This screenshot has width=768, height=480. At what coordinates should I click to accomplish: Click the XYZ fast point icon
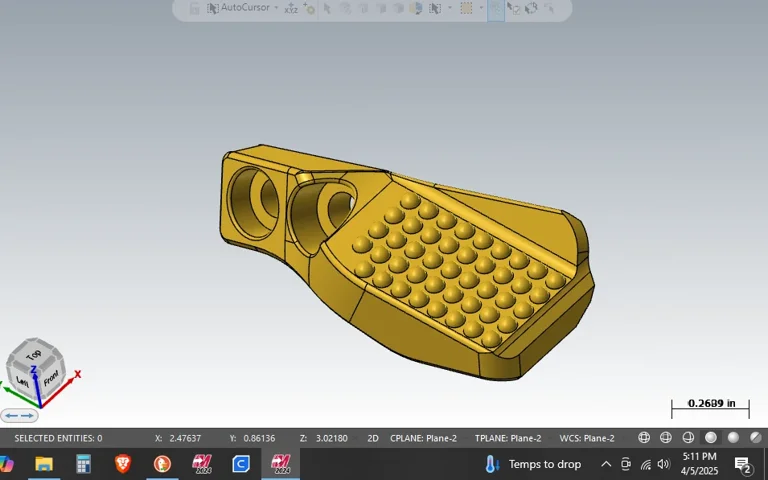[x=291, y=8]
